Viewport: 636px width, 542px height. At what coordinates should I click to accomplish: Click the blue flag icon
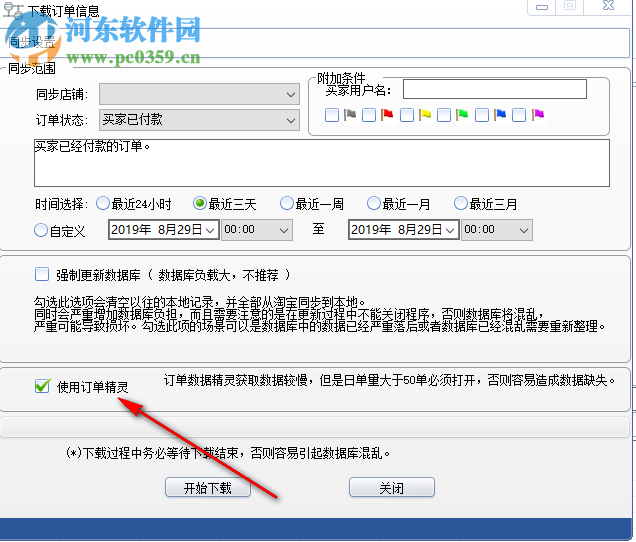[500, 115]
